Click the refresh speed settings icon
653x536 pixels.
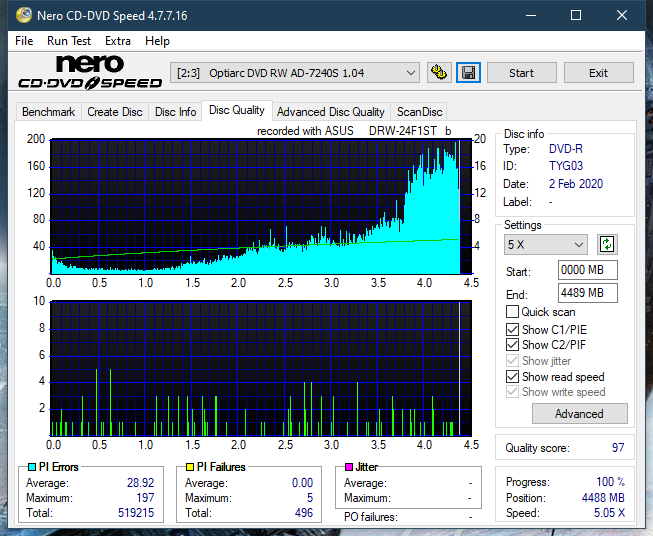(607, 244)
